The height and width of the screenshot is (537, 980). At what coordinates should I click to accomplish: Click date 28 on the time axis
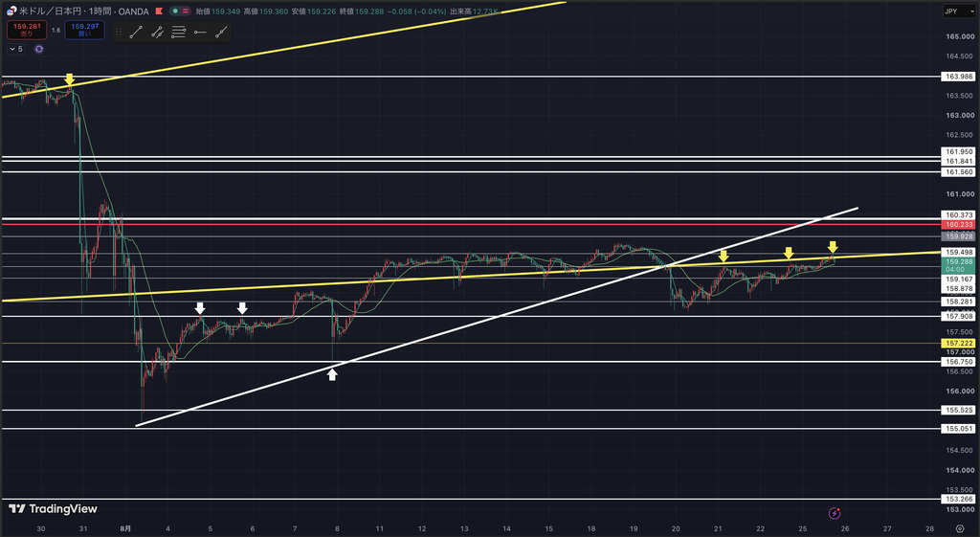930,528
